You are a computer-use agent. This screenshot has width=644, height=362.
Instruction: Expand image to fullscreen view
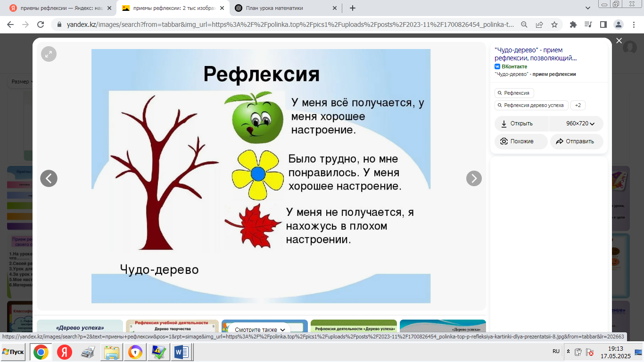coord(49,54)
